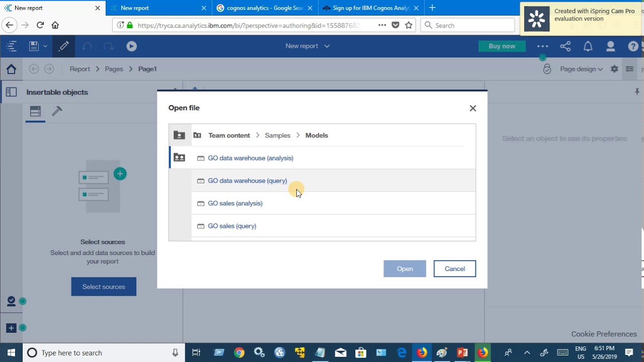The image size is (644, 362).
Task: Open report settings gear
Action: click(614, 69)
